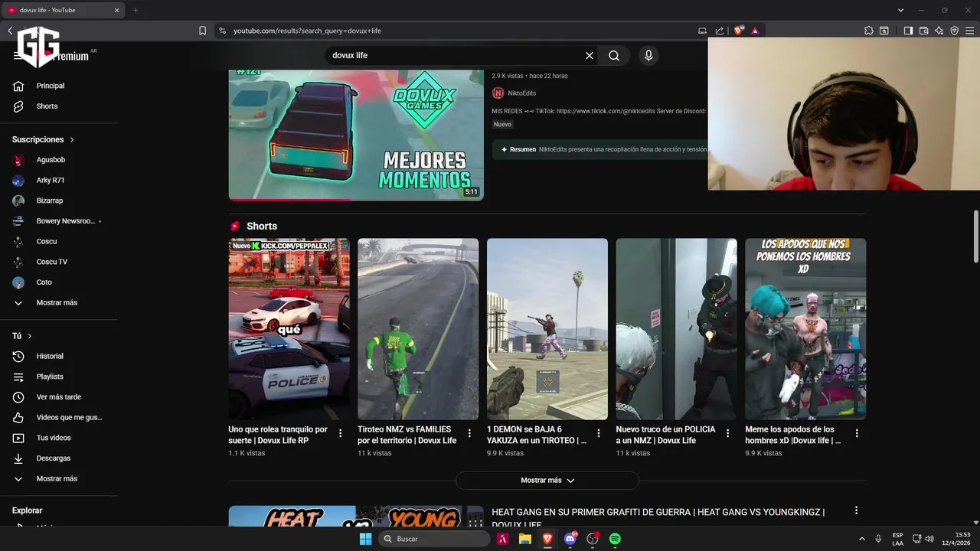Play the '1 DEMON se BAJA 6 YAKUZA' short

(547, 329)
